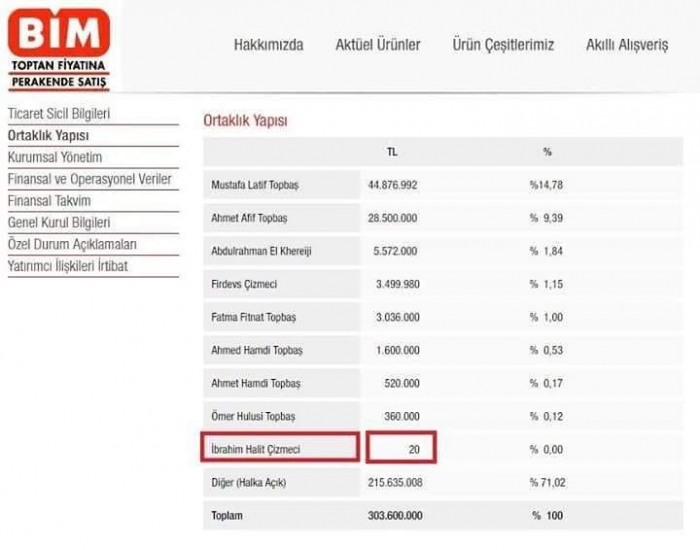Open Özel Durum Açıklamaları link
Image resolution: width=700 pixels, height=550 pixels.
tap(72, 244)
